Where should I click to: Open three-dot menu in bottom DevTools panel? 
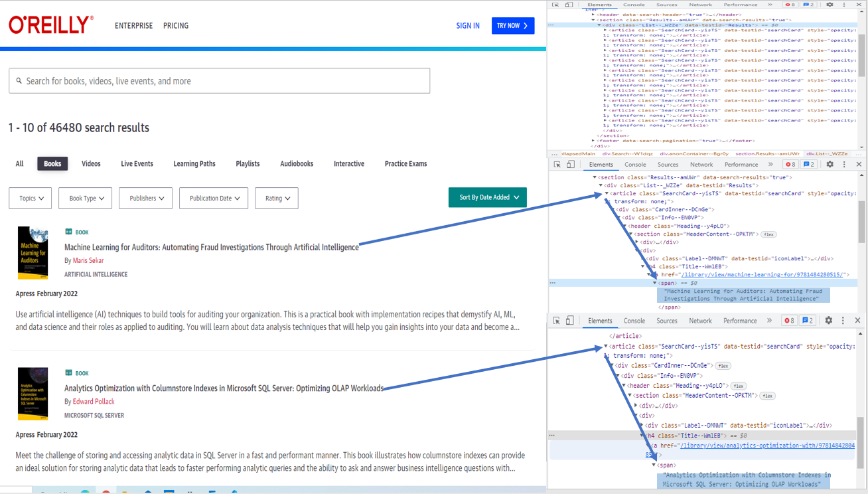(x=843, y=320)
